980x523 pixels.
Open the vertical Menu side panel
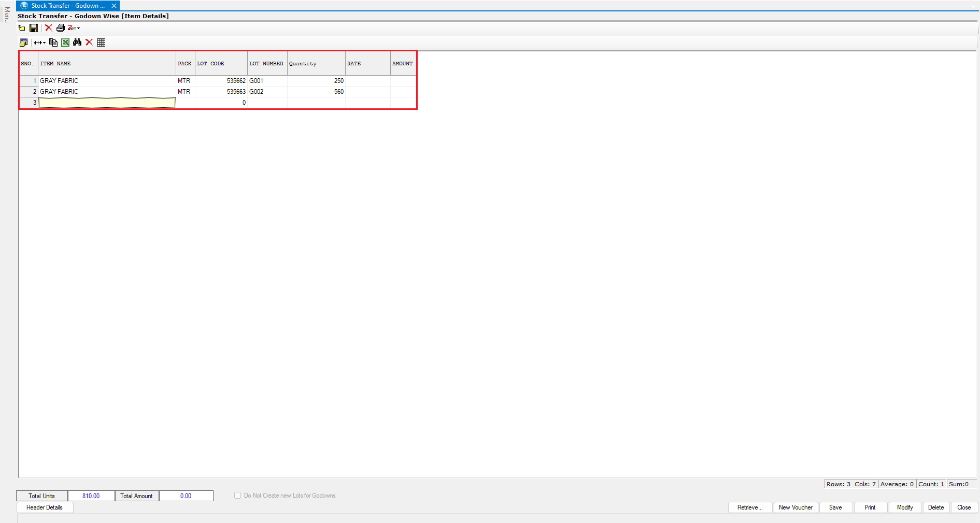(7, 15)
